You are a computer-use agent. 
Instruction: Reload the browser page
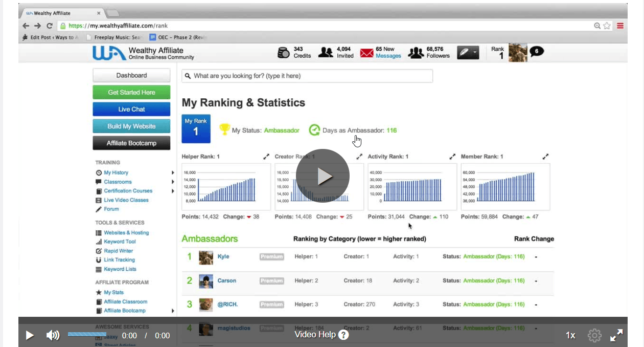tap(50, 26)
